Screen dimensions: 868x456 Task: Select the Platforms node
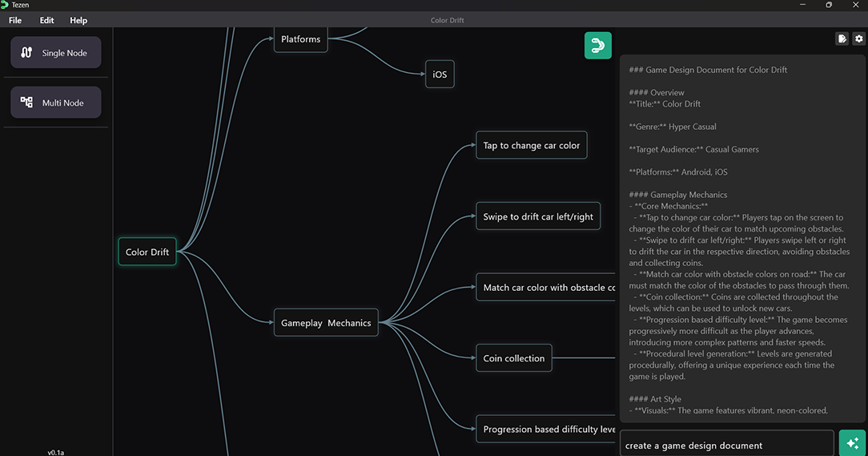pos(300,39)
